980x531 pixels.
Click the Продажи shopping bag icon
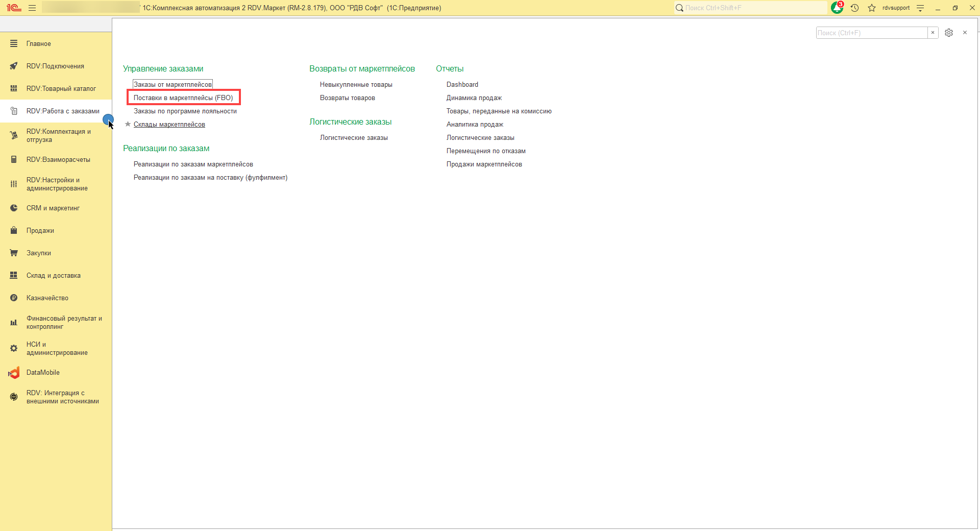[14, 231]
